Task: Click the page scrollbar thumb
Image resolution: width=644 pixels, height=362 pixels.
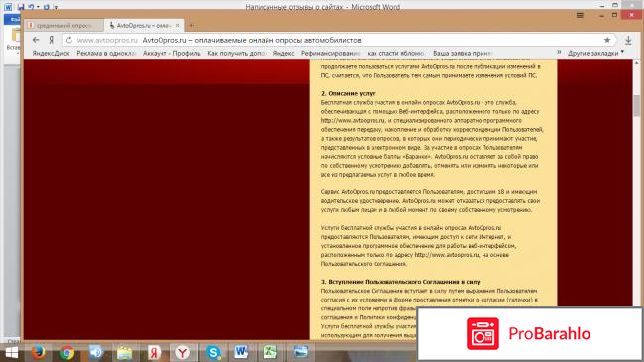Action: pyautogui.click(x=637, y=106)
